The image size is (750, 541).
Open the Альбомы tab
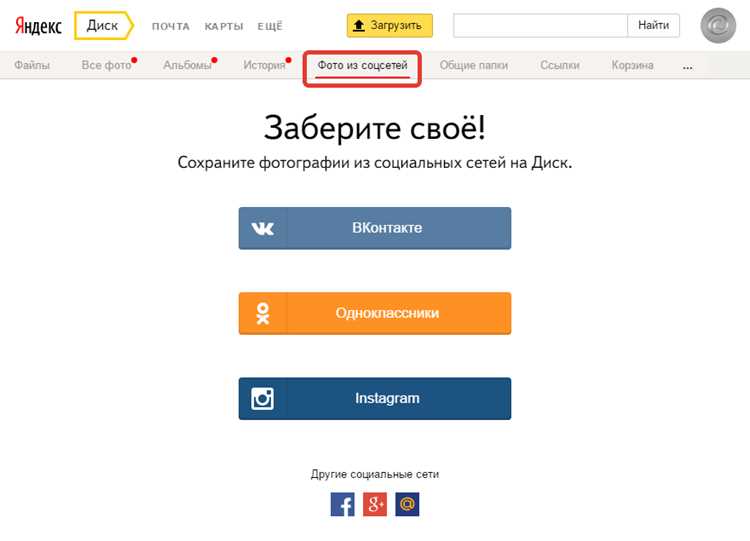point(187,65)
